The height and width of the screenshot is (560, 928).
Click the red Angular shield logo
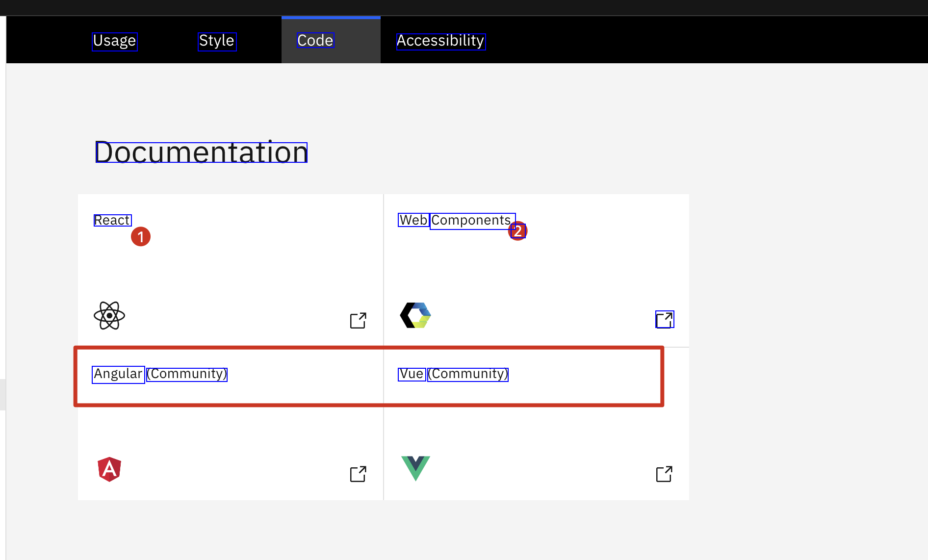(109, 469)
